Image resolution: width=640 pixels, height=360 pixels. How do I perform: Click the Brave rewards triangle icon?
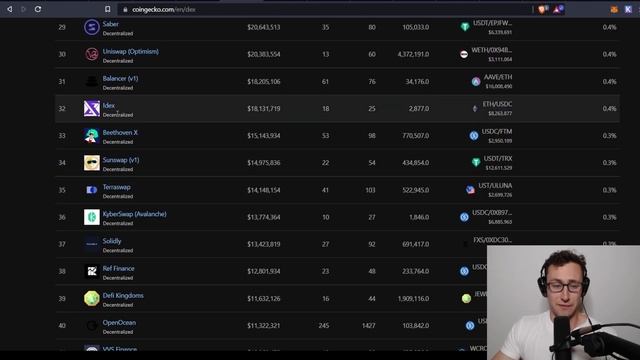coord(558,9)
